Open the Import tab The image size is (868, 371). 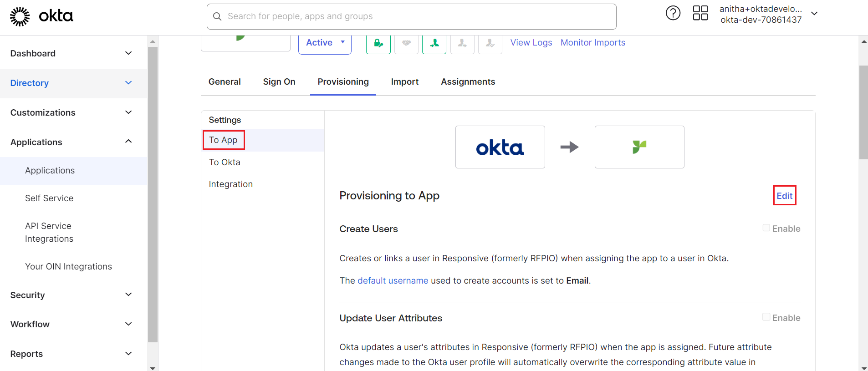[405, 81]
